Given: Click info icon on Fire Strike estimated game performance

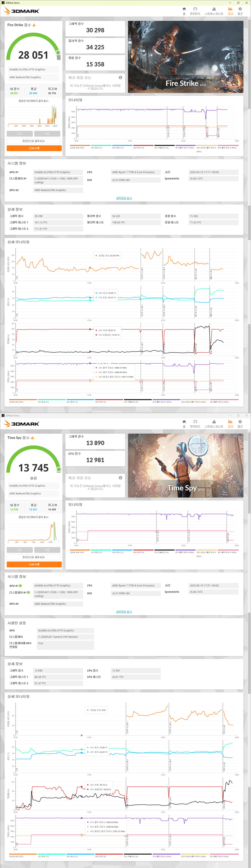Looking at the screenshot, I should 120,77.
